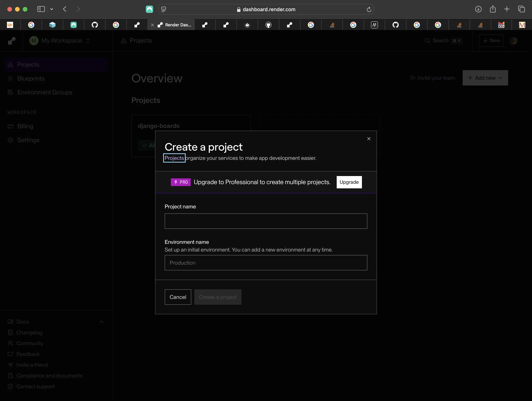Click the search magnifier icon

[427, 41]
